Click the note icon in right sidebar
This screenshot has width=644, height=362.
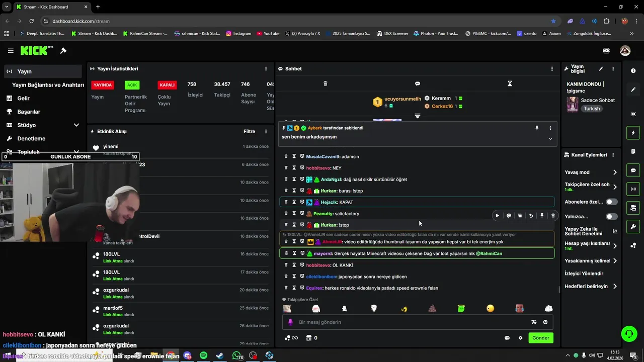point(633,151)
